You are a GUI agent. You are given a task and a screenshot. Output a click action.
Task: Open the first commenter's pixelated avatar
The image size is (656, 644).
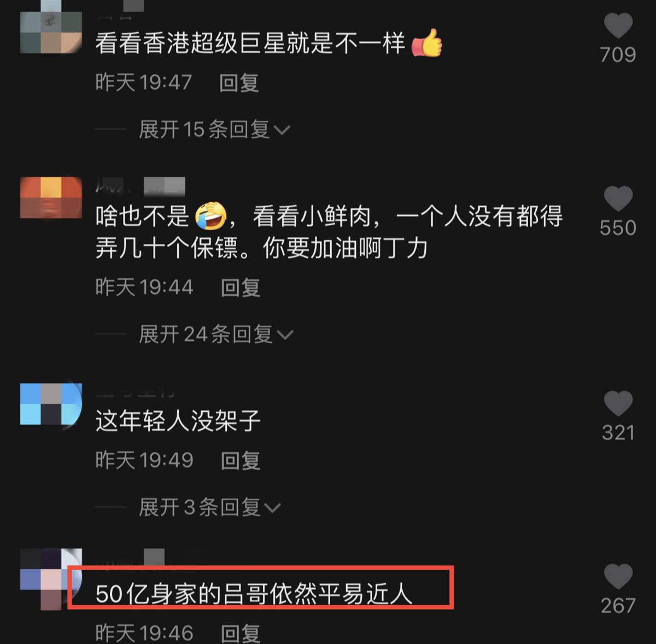point(51,33)
